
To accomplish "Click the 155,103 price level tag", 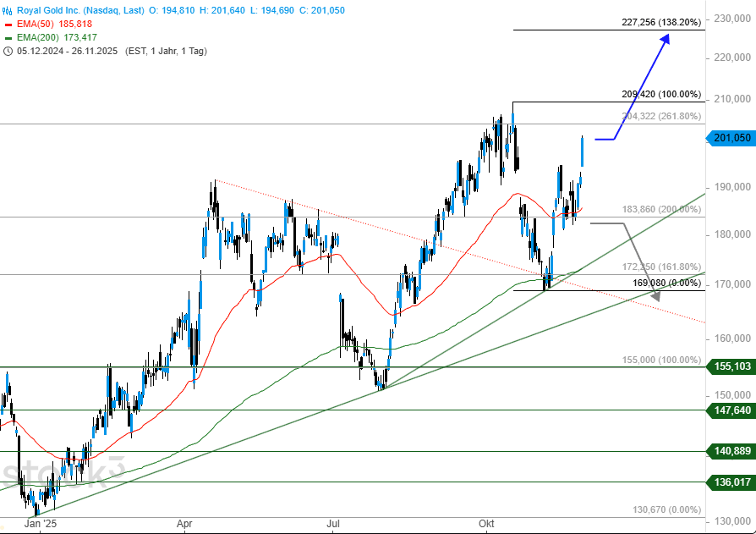I will pos(729,366).
